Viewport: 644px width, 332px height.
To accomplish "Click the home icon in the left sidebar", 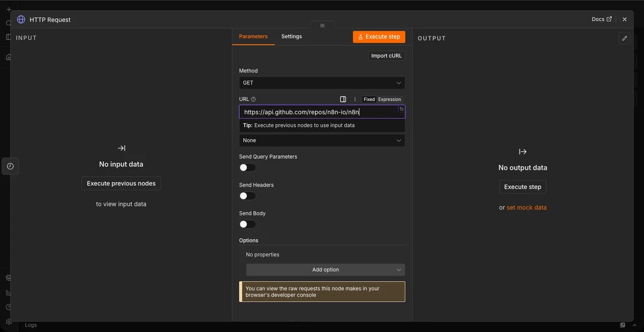I will tap(9, 57).
